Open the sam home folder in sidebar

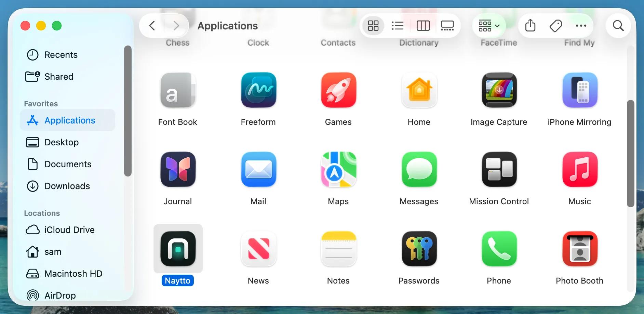[68, 252]
